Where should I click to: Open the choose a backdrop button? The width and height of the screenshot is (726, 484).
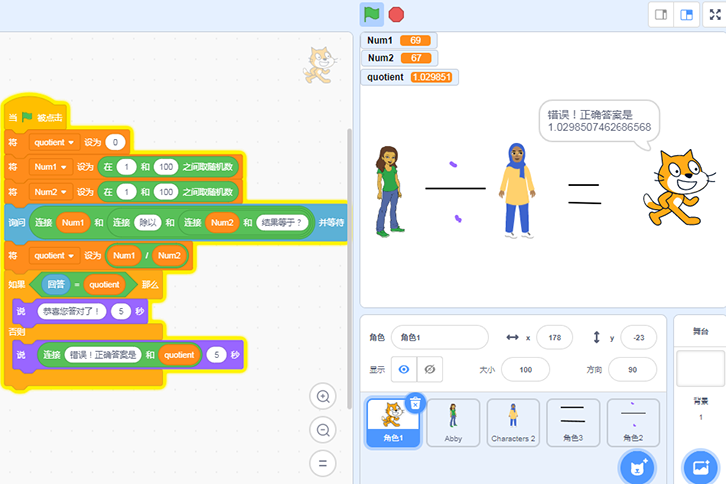tap(700, 465)
